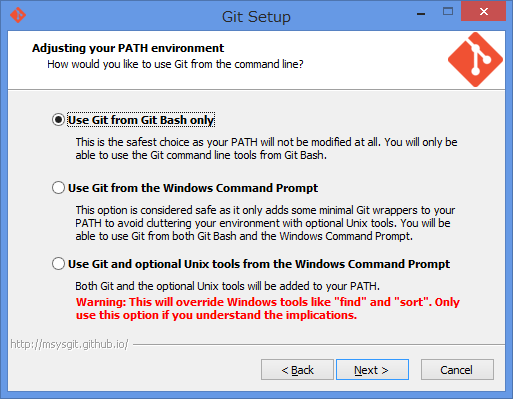Click the Next > button
Viewport: 513px width, 399px height.
tap(372, 370)
